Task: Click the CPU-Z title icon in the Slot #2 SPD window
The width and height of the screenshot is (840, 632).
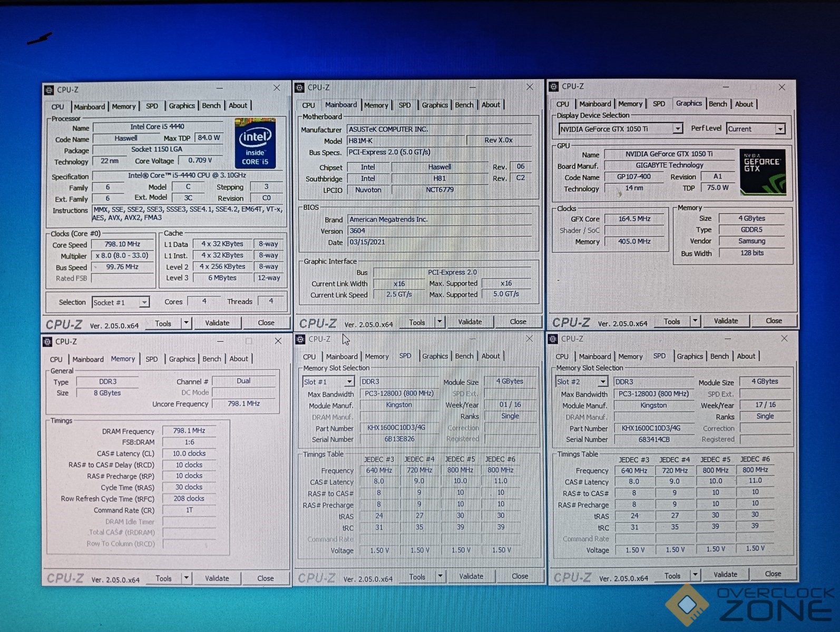Action: click(x=553, y=339)
